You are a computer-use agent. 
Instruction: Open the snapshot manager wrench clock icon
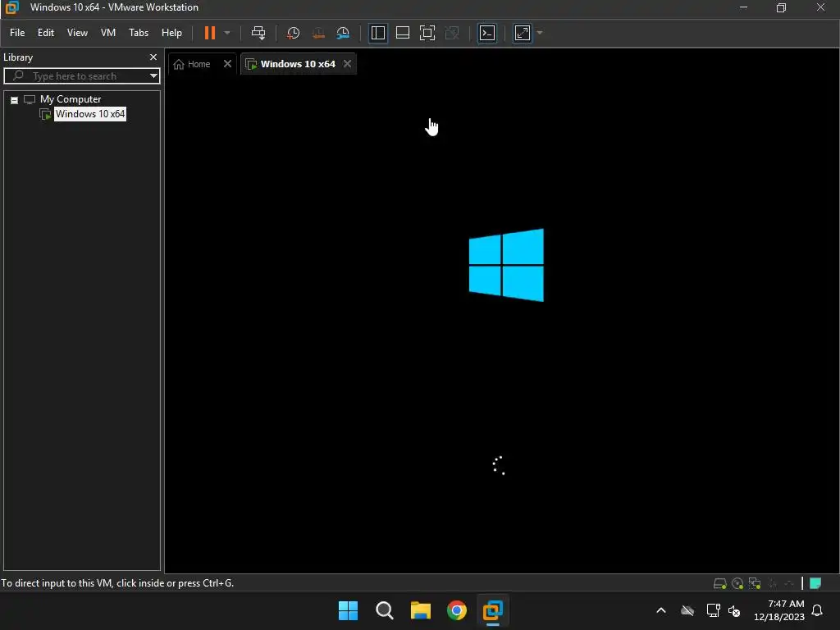tap(343, 33)
